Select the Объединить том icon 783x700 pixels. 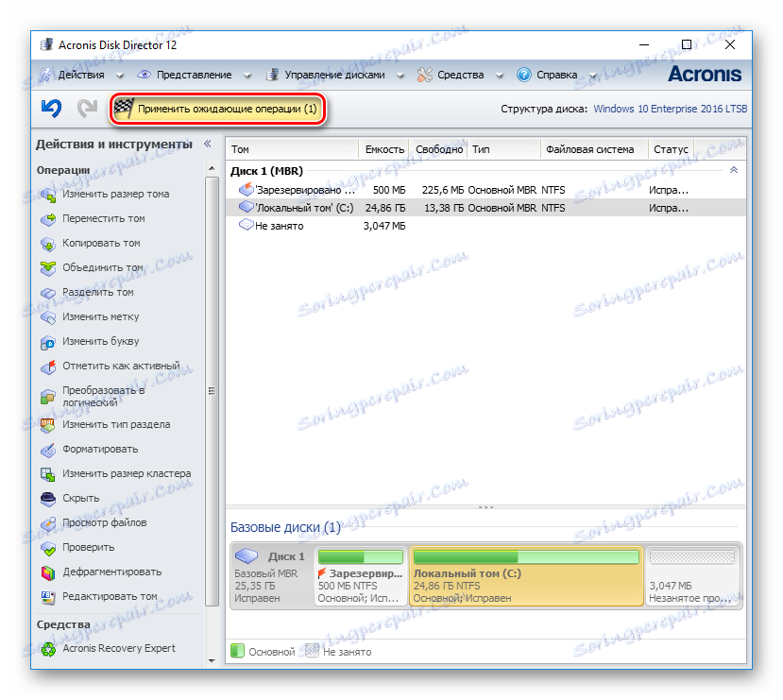48,268
